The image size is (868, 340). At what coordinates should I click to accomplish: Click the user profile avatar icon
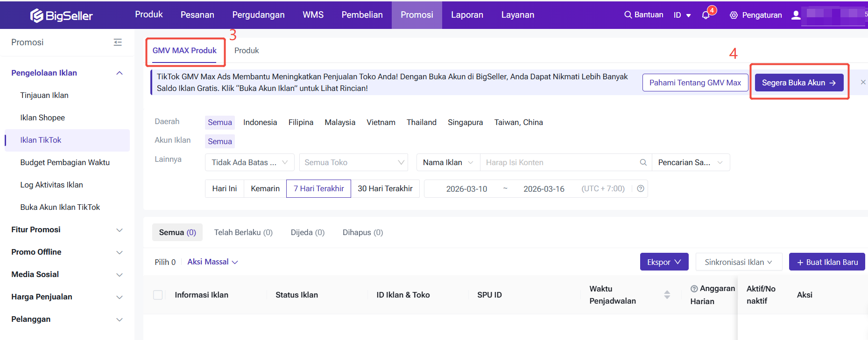pyautogui.click(x=796, y=15)
